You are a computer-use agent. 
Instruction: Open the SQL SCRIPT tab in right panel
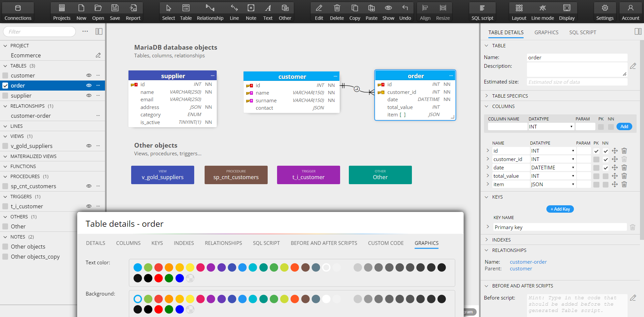click(x=583, y=33)
